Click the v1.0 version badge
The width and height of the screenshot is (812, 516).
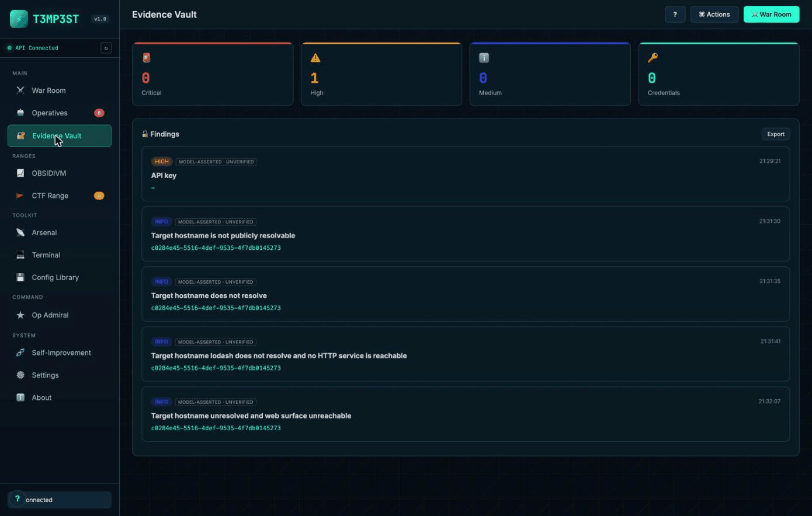(x=100, y=19)
